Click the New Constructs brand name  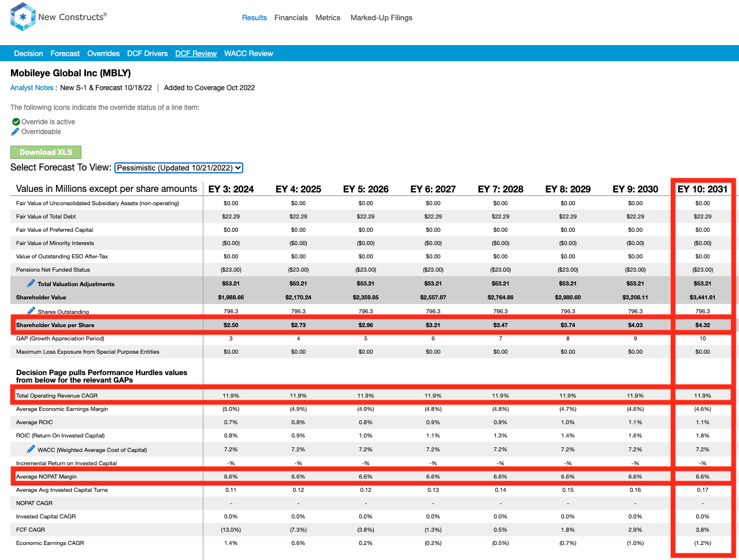coord(72,17)
